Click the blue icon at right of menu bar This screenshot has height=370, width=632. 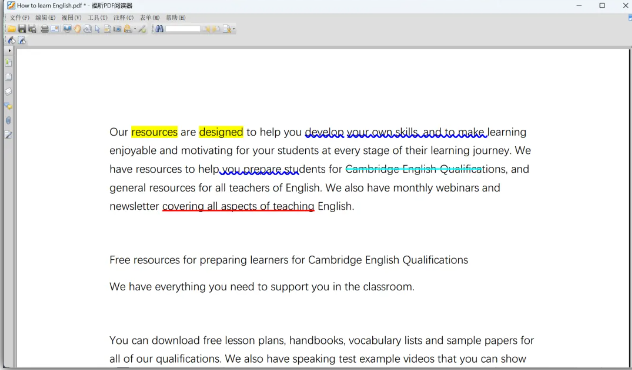pyautogui.click(x=630, y=18)
